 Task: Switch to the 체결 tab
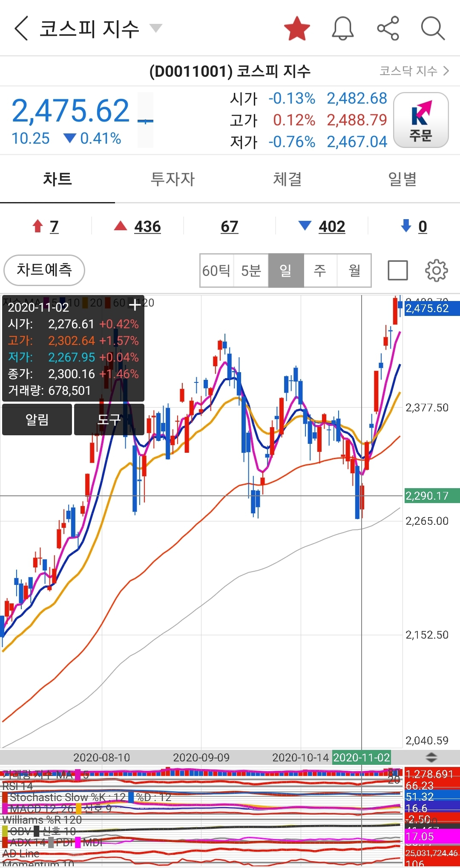(x=287, y=179)
